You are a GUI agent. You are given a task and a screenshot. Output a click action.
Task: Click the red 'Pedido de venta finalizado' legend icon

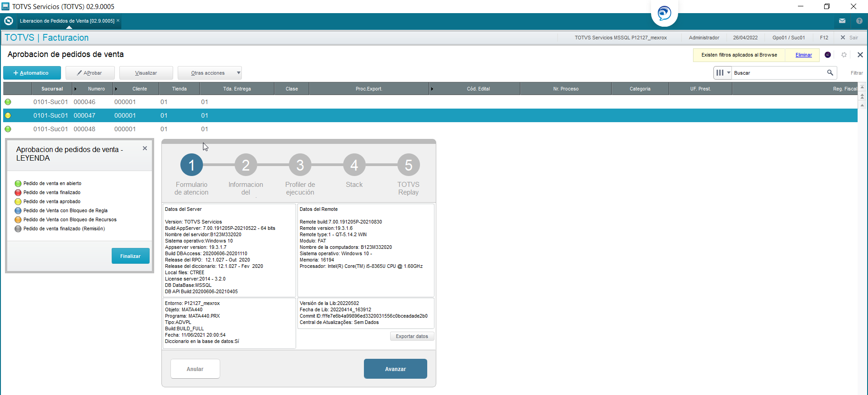coord(18,192)
